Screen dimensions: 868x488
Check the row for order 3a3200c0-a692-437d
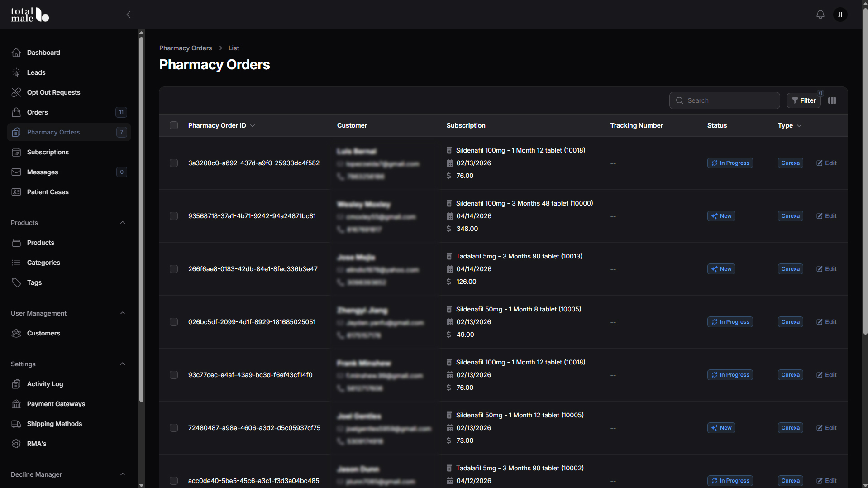[x=174, y=163]
